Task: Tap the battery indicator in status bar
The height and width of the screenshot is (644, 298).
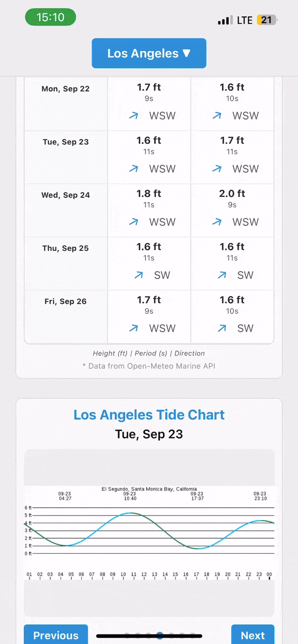Action: point(267,20)
